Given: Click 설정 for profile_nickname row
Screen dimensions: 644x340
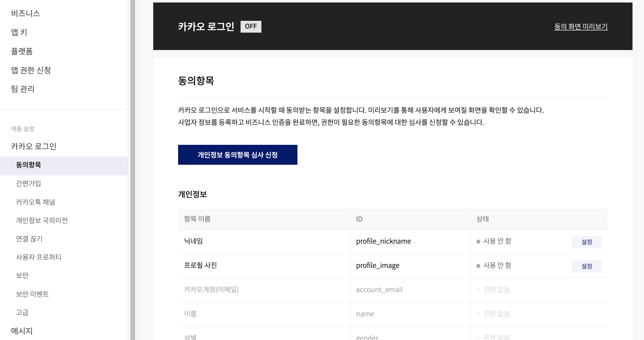Looking at the screenshot, I should tap(586, 242).
